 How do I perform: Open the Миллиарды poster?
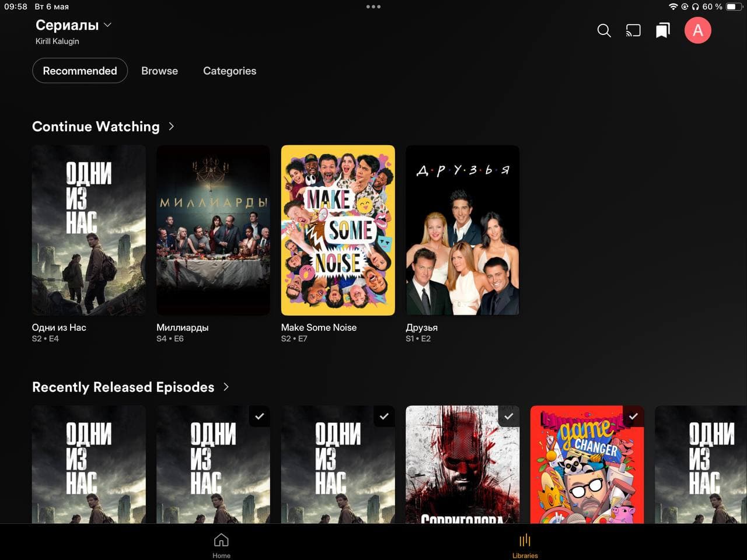coord(214,230)
